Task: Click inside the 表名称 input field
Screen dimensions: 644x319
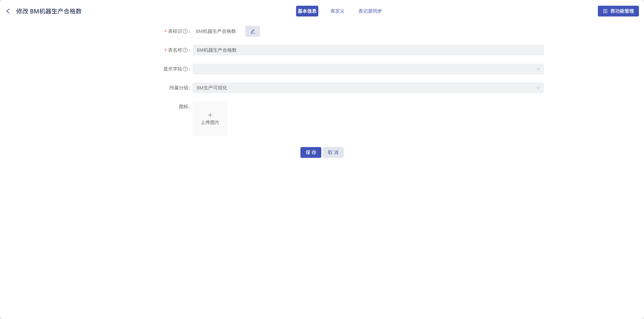Action: [368, 50]
